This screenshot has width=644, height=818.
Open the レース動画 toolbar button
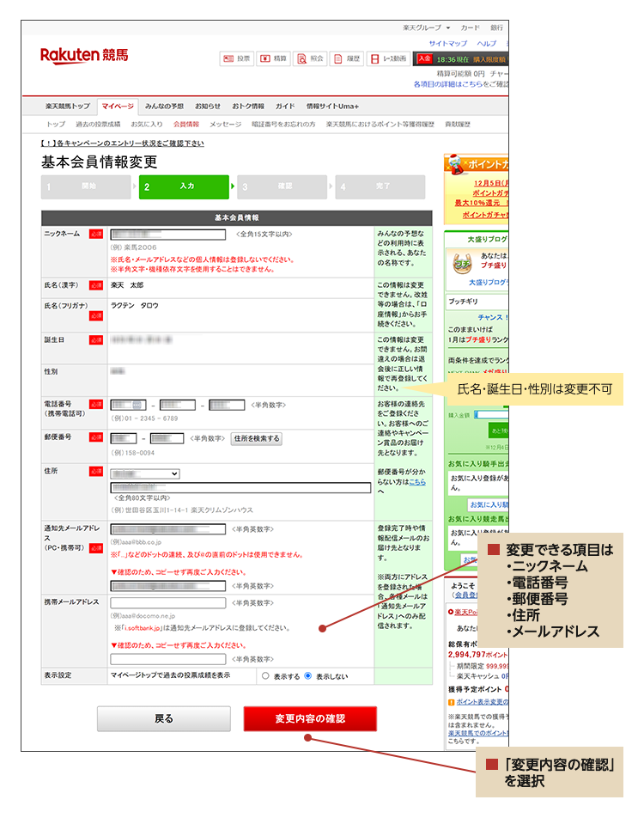[388, 59]
